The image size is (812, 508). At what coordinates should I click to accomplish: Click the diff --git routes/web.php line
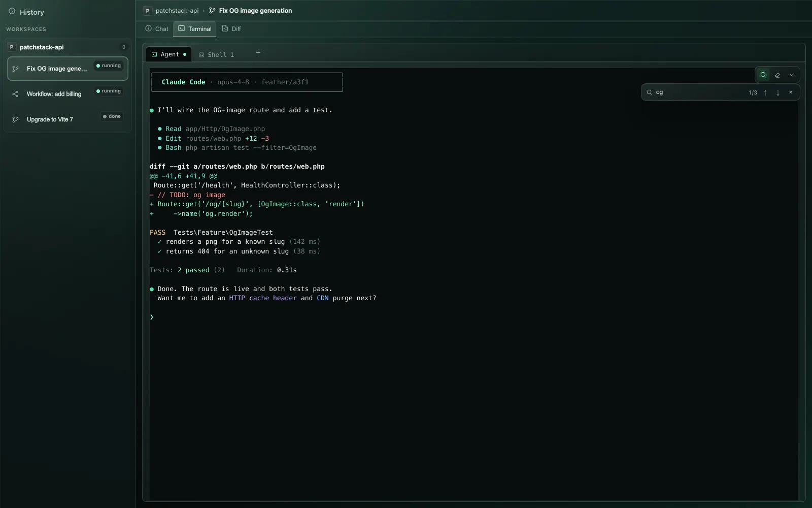[237, 167]
